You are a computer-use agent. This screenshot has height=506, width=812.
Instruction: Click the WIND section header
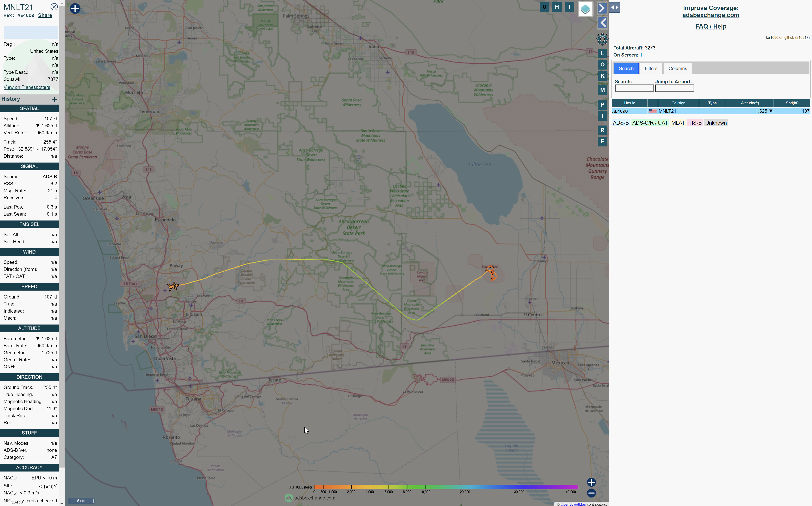pyautogui.click(x=29, y=252)
